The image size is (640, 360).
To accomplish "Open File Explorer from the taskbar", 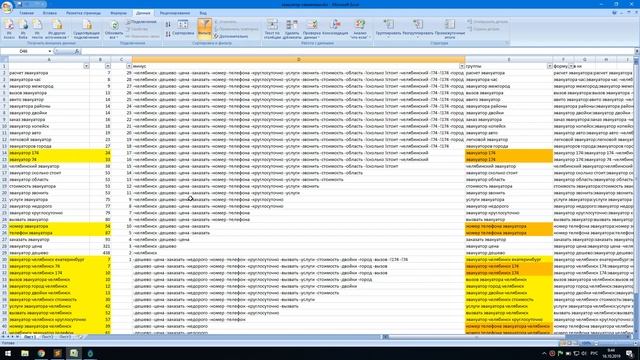I will 25,353.
